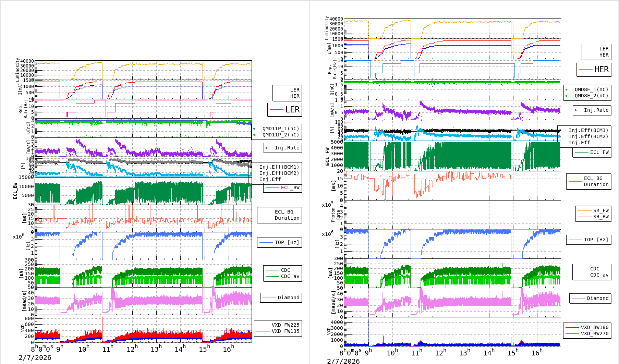Click the CDC_av legend entry in right panel

(599, 275)
